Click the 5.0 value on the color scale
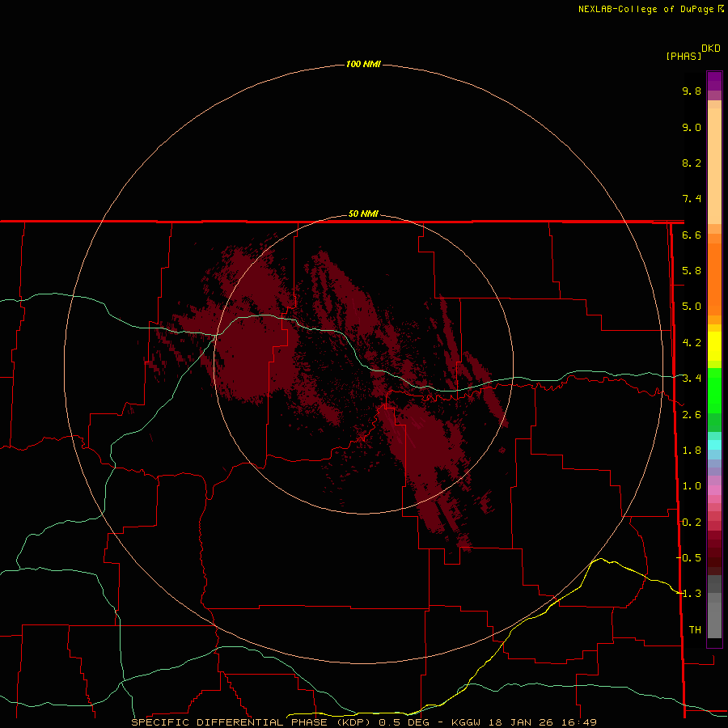The image size is (728, 728). (692, 307)
